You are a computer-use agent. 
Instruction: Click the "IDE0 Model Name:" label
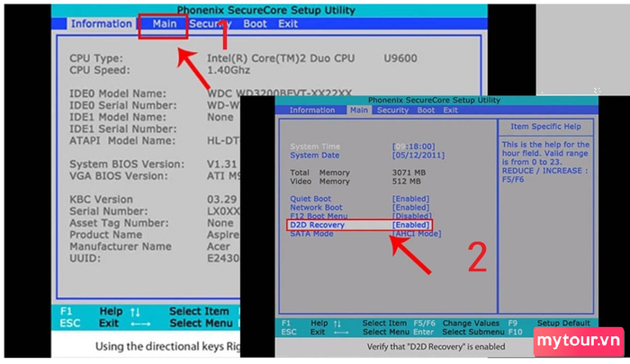click(117, 93)
